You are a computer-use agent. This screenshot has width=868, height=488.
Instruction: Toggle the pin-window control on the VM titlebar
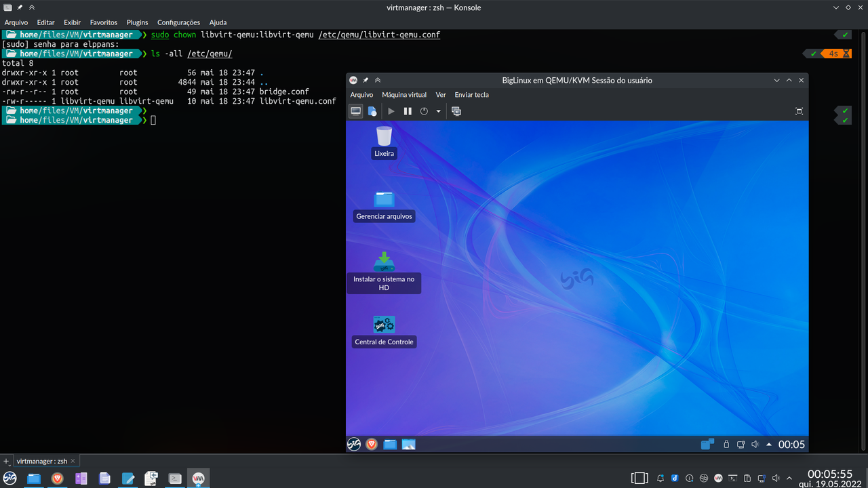(366, 80)
